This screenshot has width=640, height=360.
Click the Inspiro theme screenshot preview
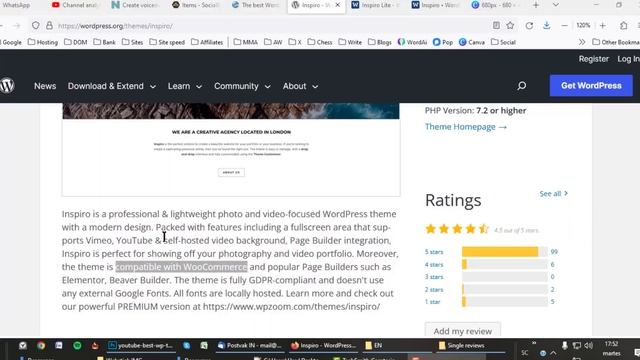click(x=231, y=149)
